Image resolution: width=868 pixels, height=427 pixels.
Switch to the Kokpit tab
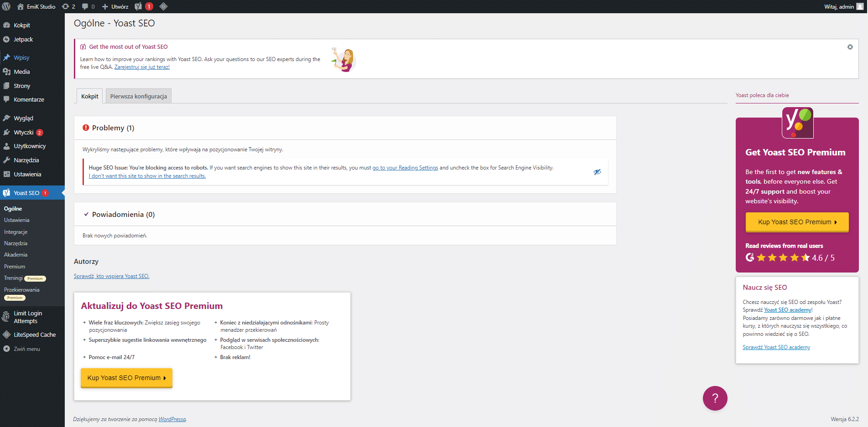[x=89, y=96]
